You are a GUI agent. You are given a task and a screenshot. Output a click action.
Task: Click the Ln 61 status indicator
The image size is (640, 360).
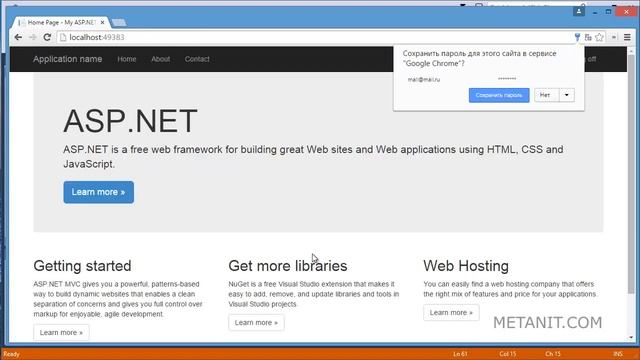(x=460, y=354)
